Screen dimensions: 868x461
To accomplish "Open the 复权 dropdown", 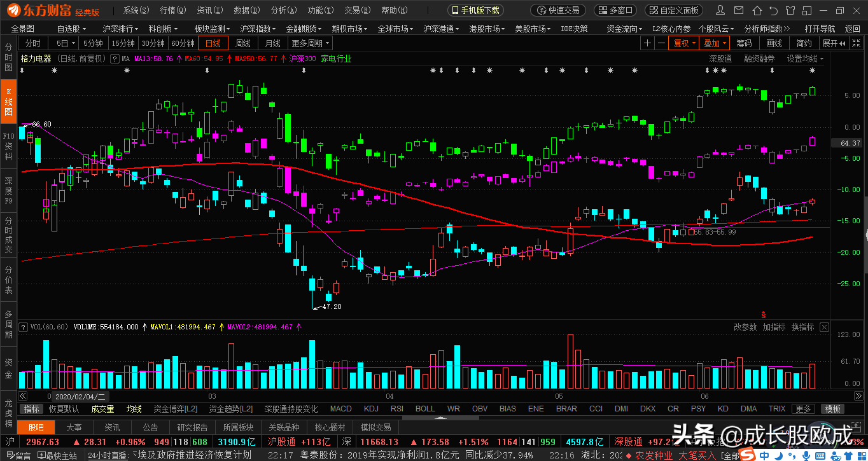I will pos(684,43).
